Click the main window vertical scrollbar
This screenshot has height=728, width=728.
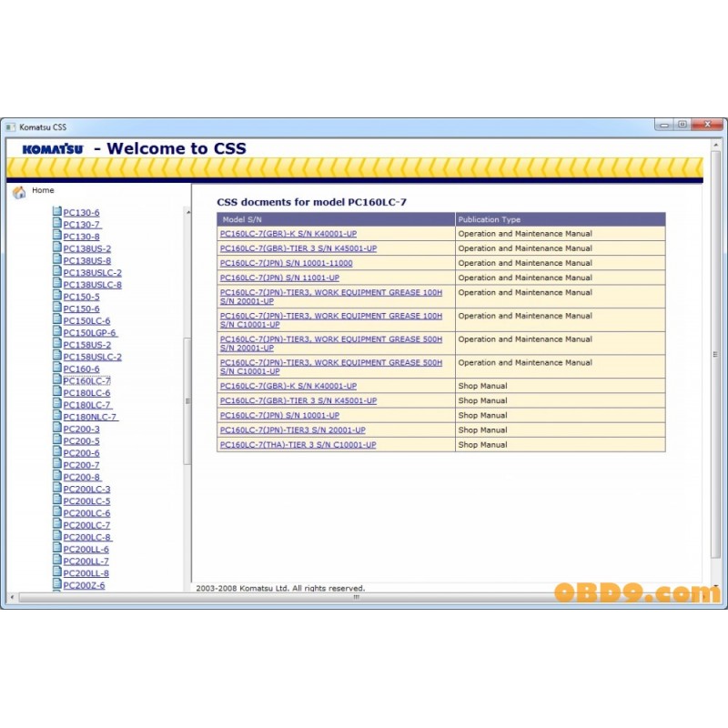(715, 354)
